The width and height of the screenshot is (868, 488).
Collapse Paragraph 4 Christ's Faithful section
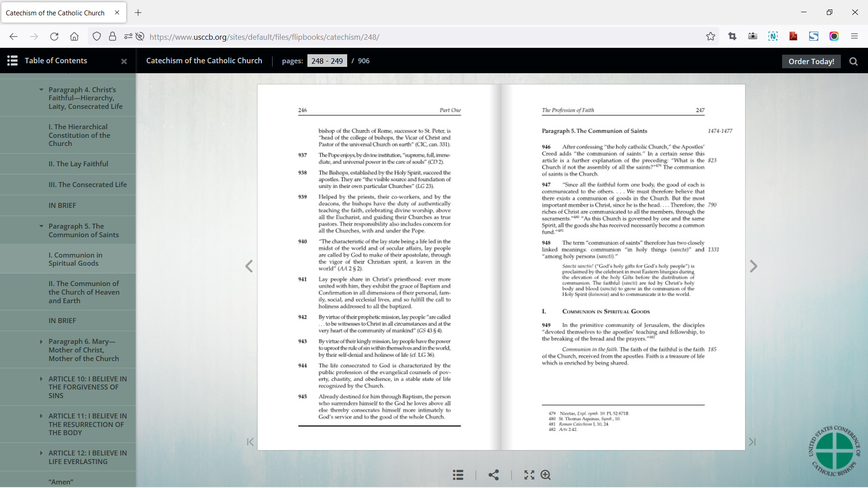pos(42,90)
